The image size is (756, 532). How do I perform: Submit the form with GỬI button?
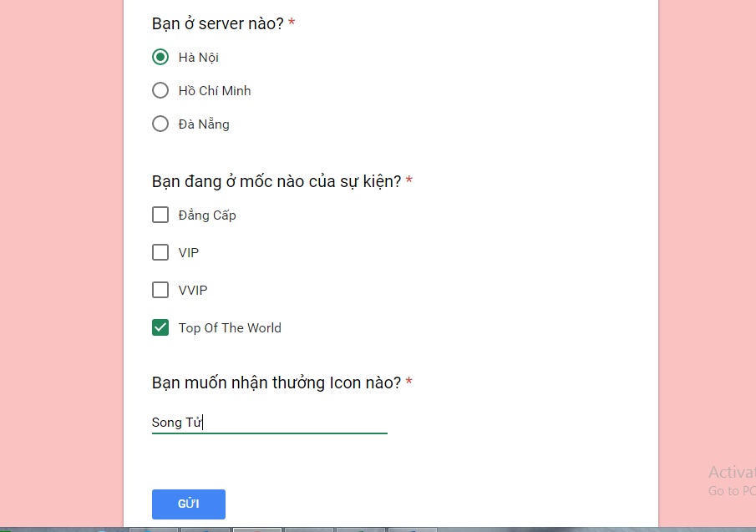(x=189, y=504)
